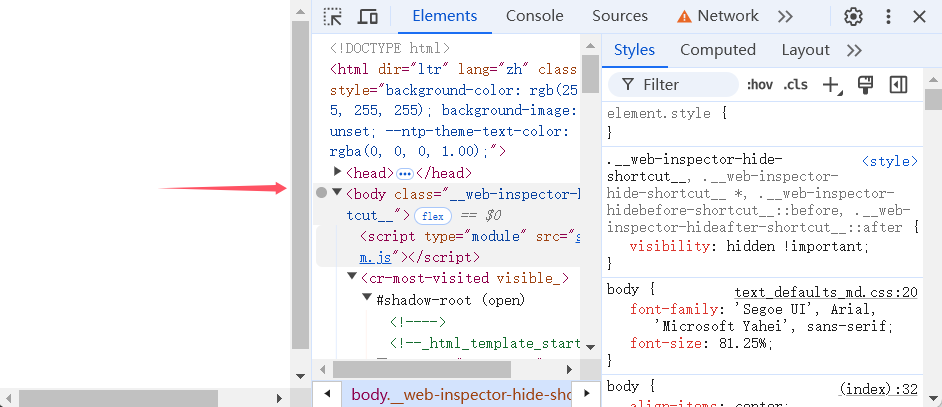The image size is (942, 407).
Task: Open the DevTools three-dot customize menu
Action: 888,16
